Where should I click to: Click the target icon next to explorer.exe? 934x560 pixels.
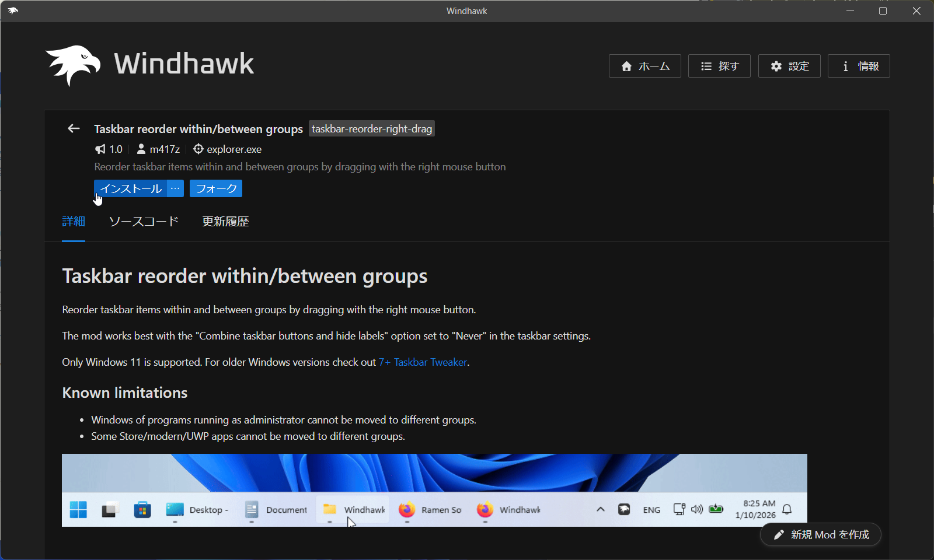(x=198, y=149)
